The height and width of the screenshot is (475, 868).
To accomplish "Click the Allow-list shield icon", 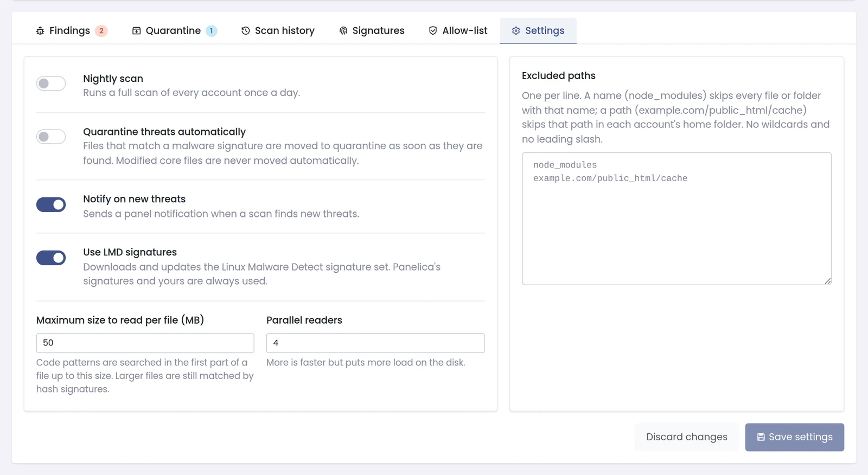I will pyautogui.click(x=433, y=31).
